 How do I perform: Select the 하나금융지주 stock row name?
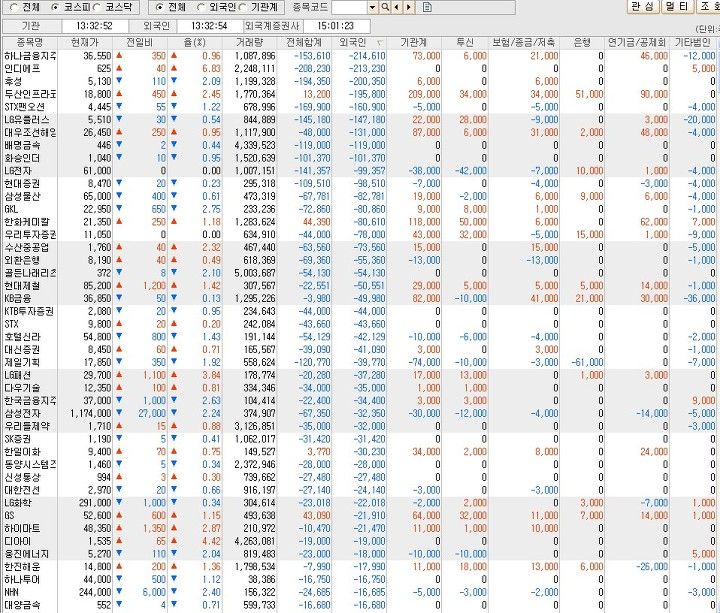point(30,56)
